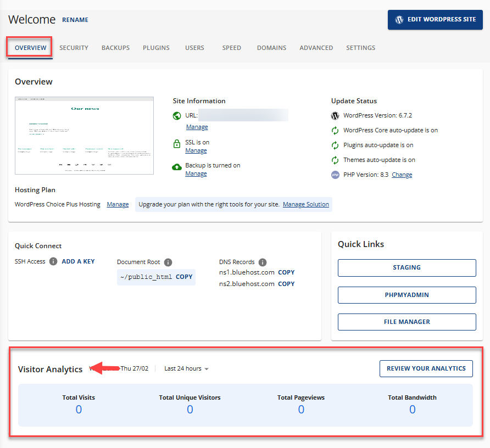Copy ns1.bluehost.com DNS record
Image resolution: width=490 pixels, height=448 pixels.
(286, 272)
